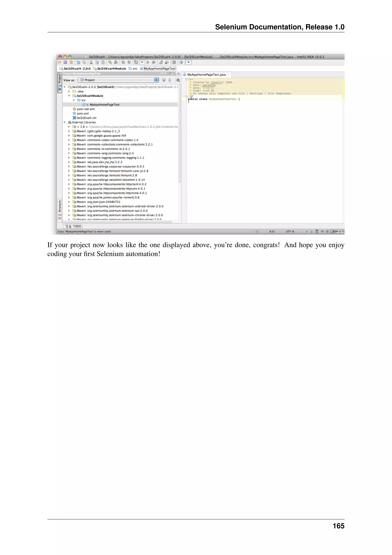
Task: Click the Redo arrow icon
Action: 84,62
